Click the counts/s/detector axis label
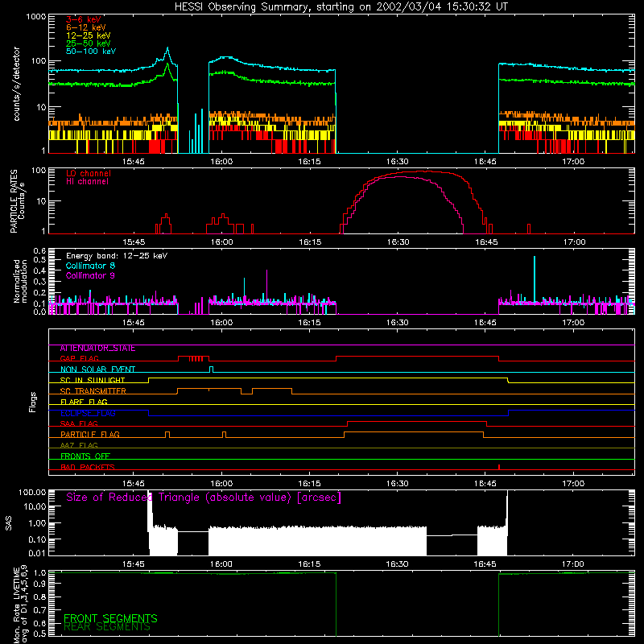This screenshot has height=644, width=644. point(16,84)
